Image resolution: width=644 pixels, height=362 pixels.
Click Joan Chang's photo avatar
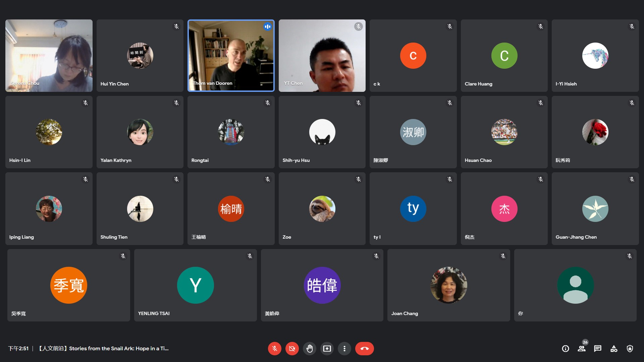[449, 285]
